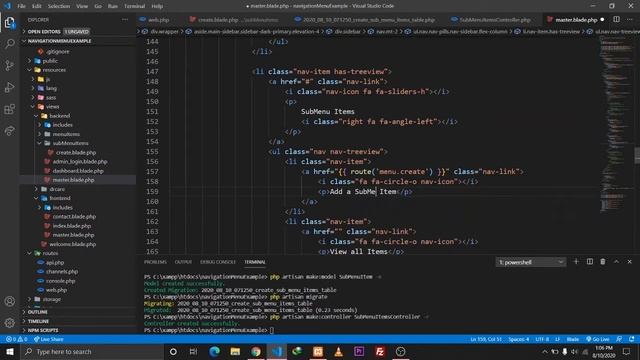This screenshot has height=360, width=640.
Task: Open contact.blade.php file
Action: pyautogui.click(x=74, y=217)
